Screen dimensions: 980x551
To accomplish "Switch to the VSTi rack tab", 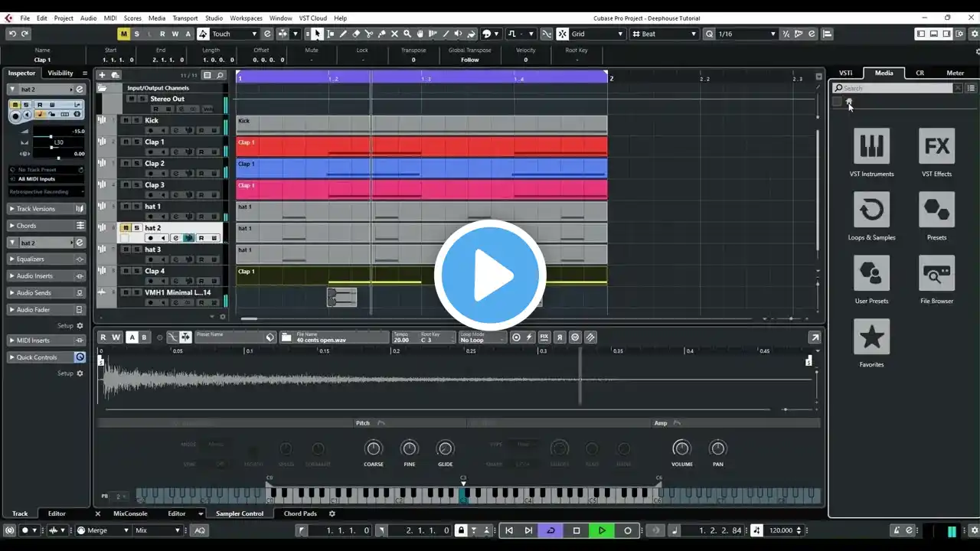I will 846,73.
